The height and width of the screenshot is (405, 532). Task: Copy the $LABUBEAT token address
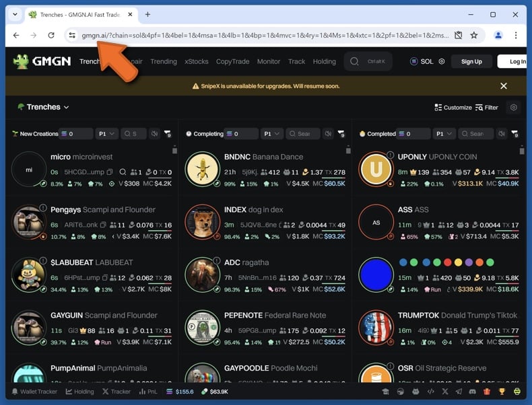[x=105, y=278]
